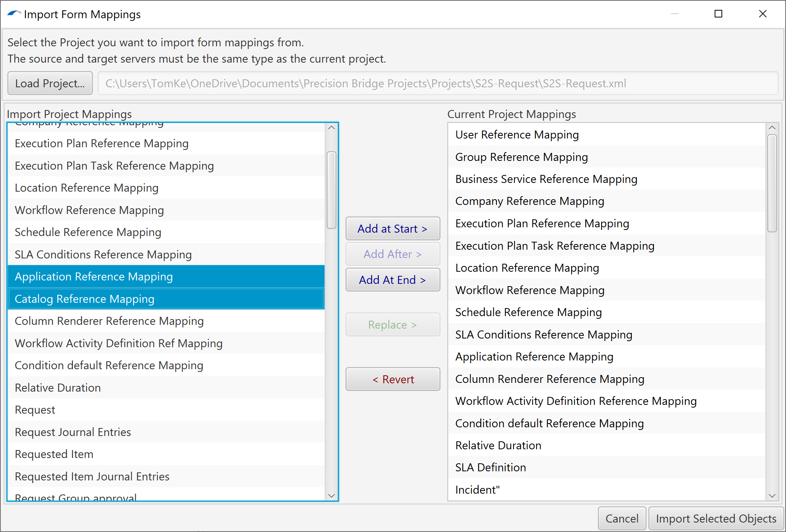Click current mappings scroll up arrow

click(x=772, y=127)
